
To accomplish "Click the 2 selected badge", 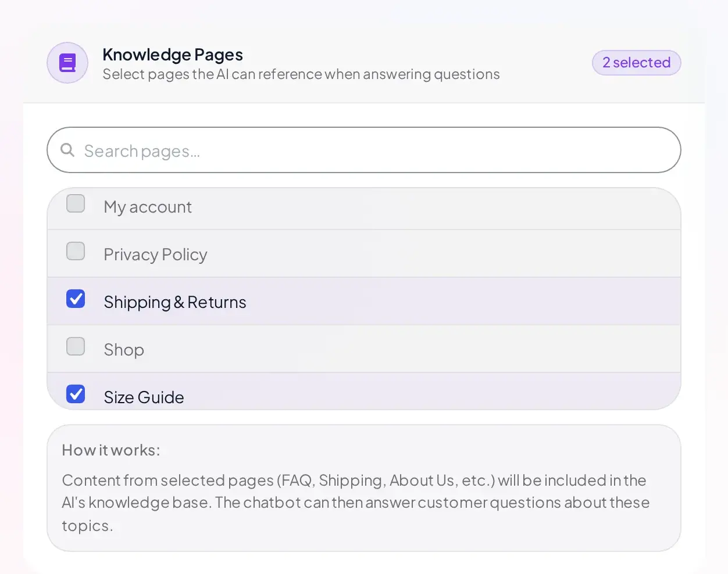I will 637,63.
